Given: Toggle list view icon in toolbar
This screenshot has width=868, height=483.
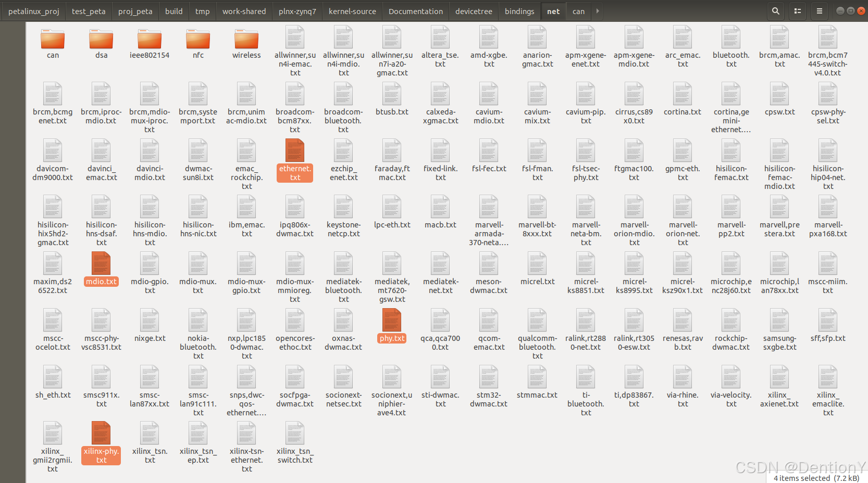Looking at the screenshot, I should pyautogui.click(x=797, y=11).
